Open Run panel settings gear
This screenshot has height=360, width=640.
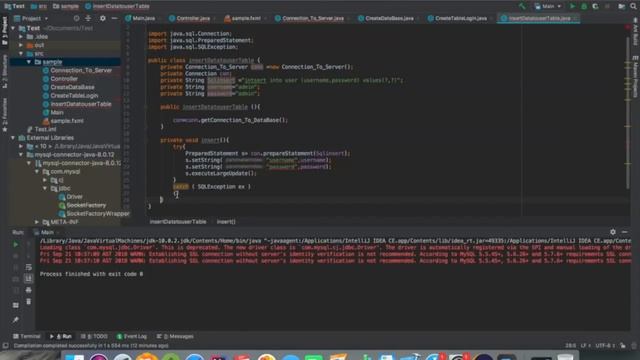pos(613,232)
